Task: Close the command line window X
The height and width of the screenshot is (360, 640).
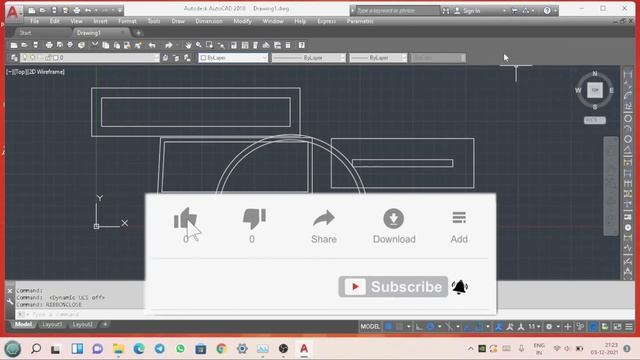Action: tap(10, 291)
